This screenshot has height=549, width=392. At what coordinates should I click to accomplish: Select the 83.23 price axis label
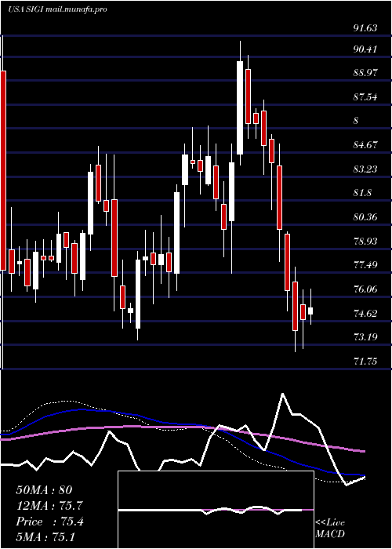(365, 169)
